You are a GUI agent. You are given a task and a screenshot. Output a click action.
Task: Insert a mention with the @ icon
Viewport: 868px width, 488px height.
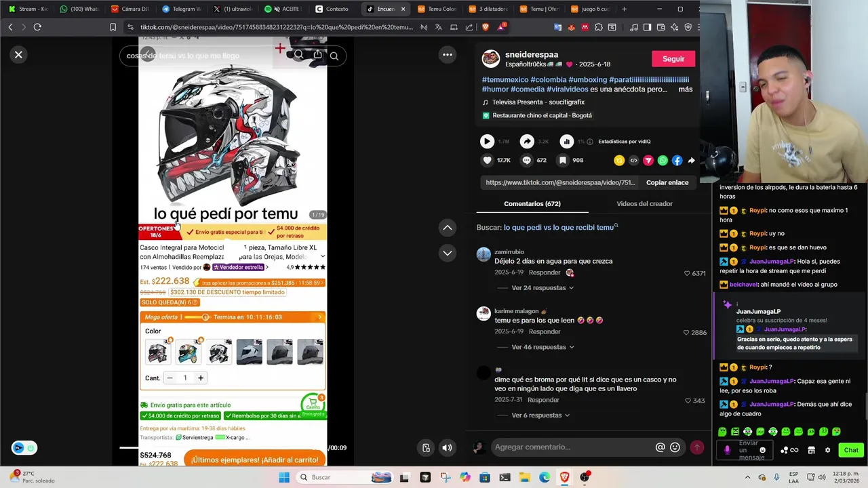tap(660, 447)
